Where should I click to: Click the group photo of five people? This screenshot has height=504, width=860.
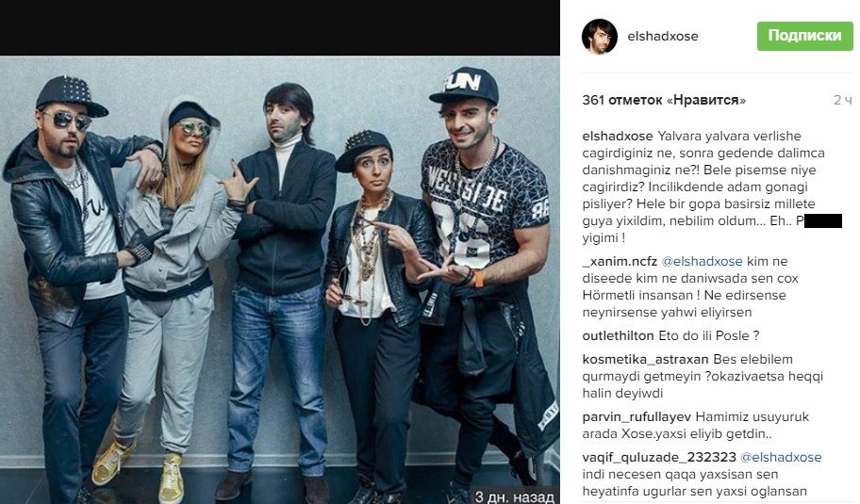[x=280, y=280]
